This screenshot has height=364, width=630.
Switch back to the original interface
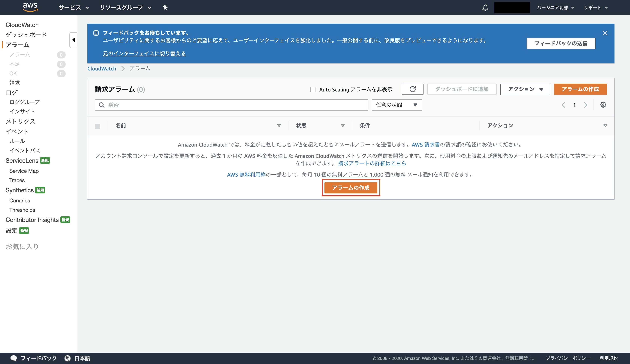click(144, 53)
